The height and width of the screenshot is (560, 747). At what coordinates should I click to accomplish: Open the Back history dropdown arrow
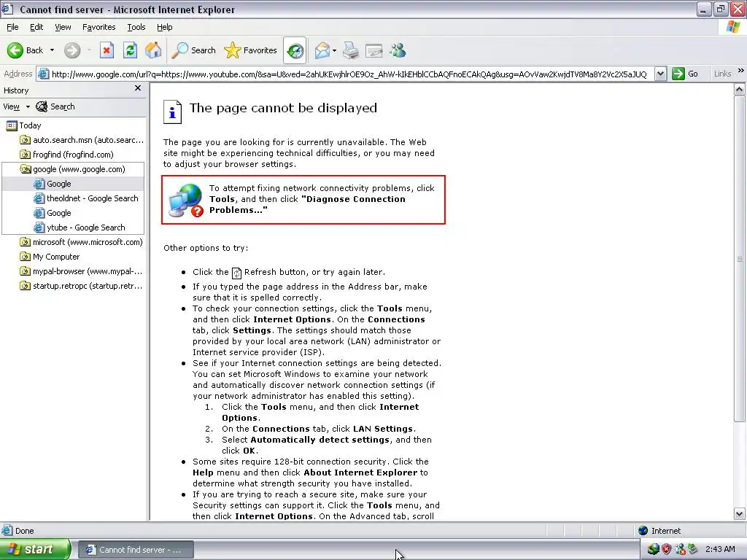tap(52, 50)
